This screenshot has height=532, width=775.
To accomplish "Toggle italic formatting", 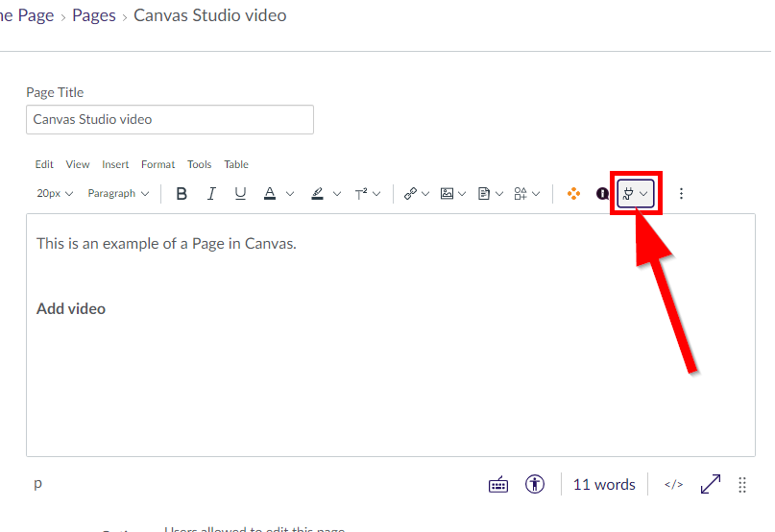I will tap(211, 193).
